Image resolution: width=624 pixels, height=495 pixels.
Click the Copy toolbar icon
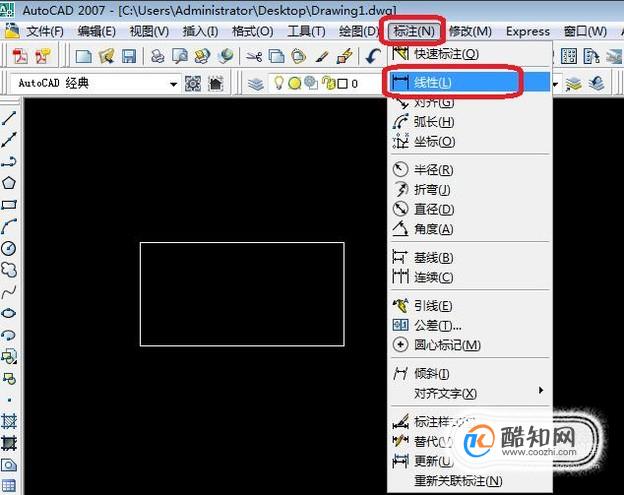276,57
